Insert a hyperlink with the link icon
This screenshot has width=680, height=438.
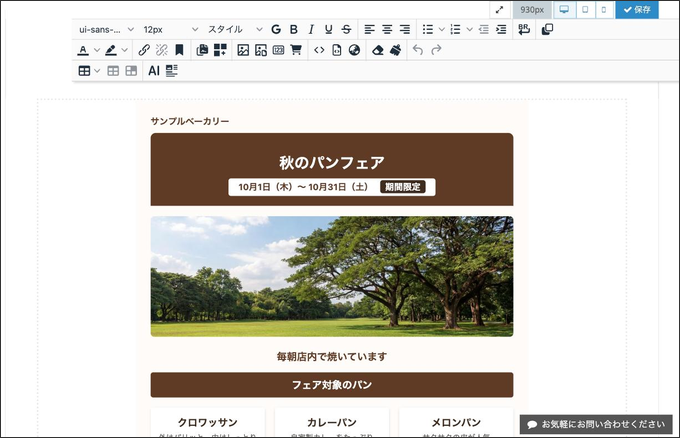pos(144,50)
